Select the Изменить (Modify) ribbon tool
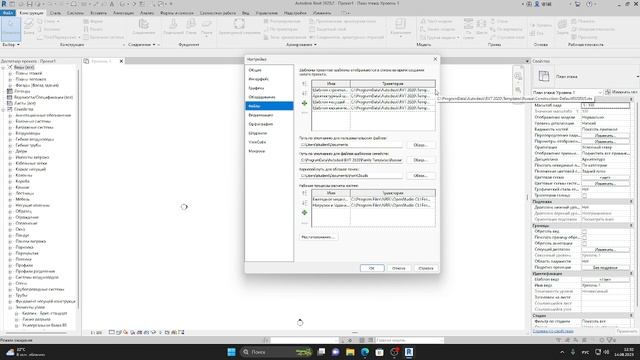The width and height of the screenshot is (640, 360). point(10,28)
